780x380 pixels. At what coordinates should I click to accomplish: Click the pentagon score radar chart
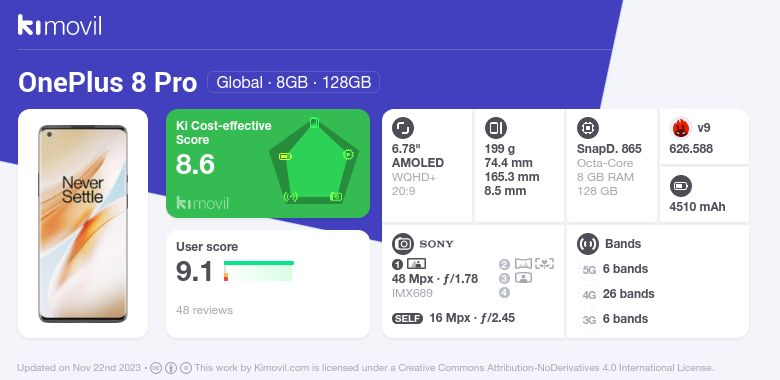tap(314, 162)
